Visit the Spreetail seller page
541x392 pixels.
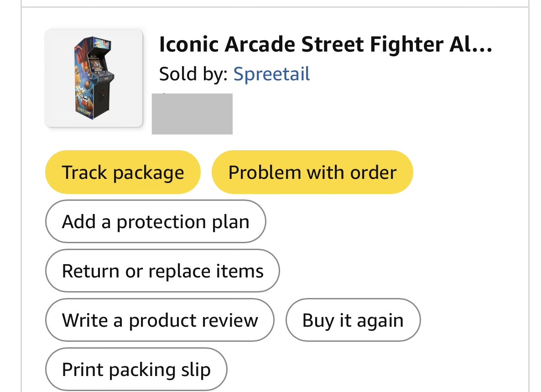click(271, 74)
